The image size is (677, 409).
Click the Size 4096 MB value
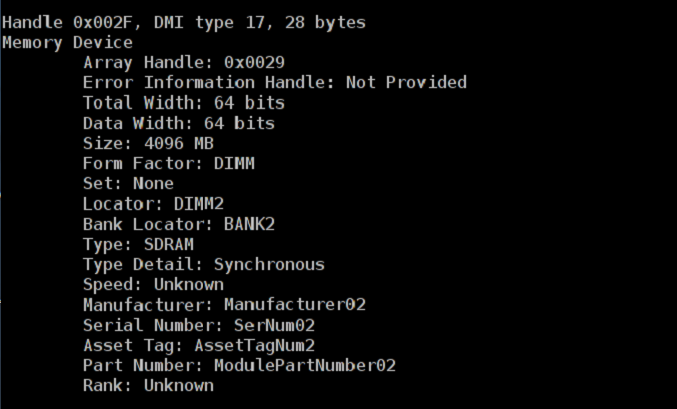pos(179,143)
